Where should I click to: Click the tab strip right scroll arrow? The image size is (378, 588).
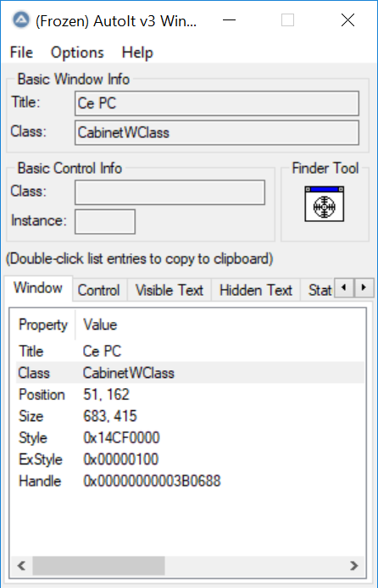click(364, 287)
